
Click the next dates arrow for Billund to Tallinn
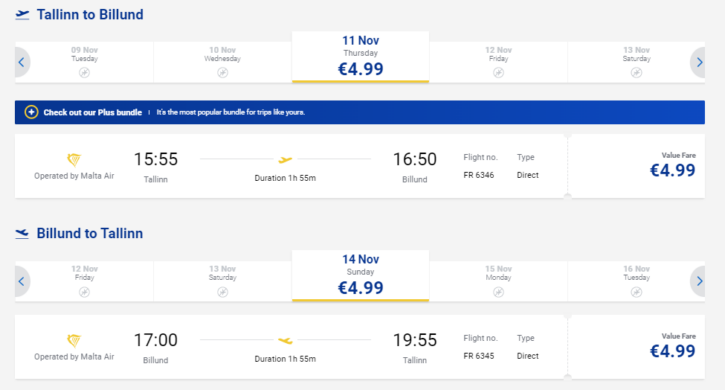tap(699, 281)
